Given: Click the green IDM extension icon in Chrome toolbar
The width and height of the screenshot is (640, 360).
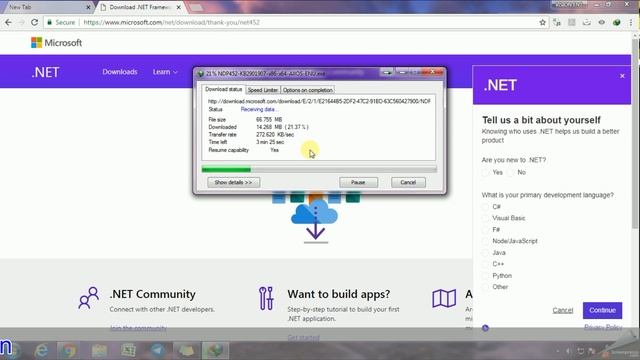Looking at the screenshot, I should point(617,22).
